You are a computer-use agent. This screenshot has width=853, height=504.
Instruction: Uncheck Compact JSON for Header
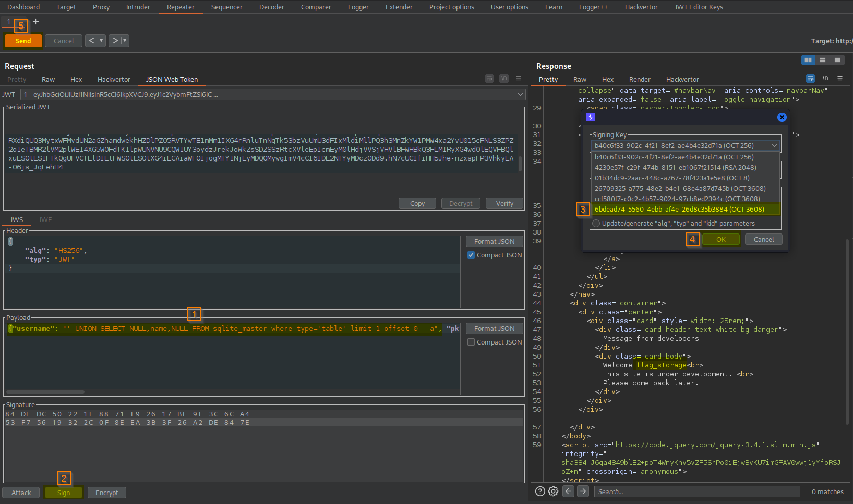coord(471,255)
